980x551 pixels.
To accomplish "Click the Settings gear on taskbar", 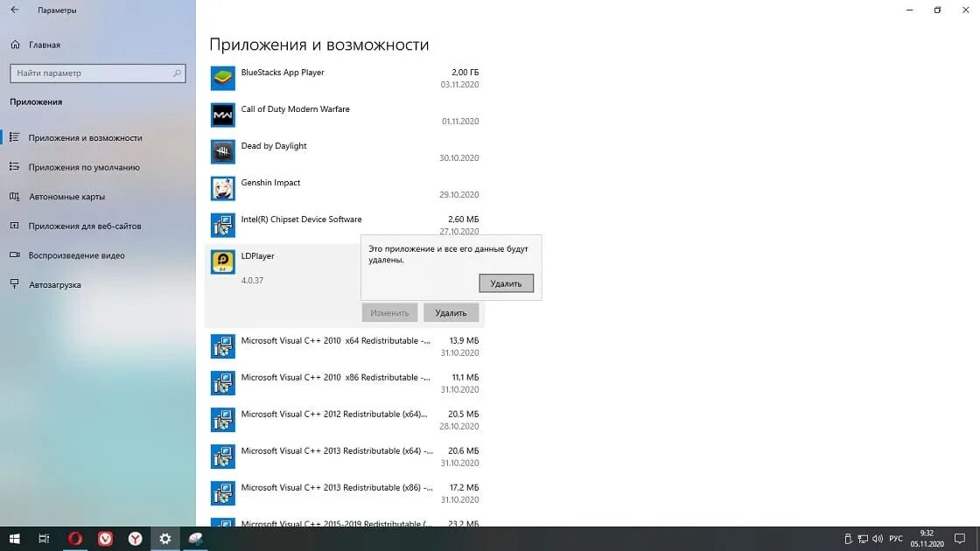I will [x=165, y=539].
